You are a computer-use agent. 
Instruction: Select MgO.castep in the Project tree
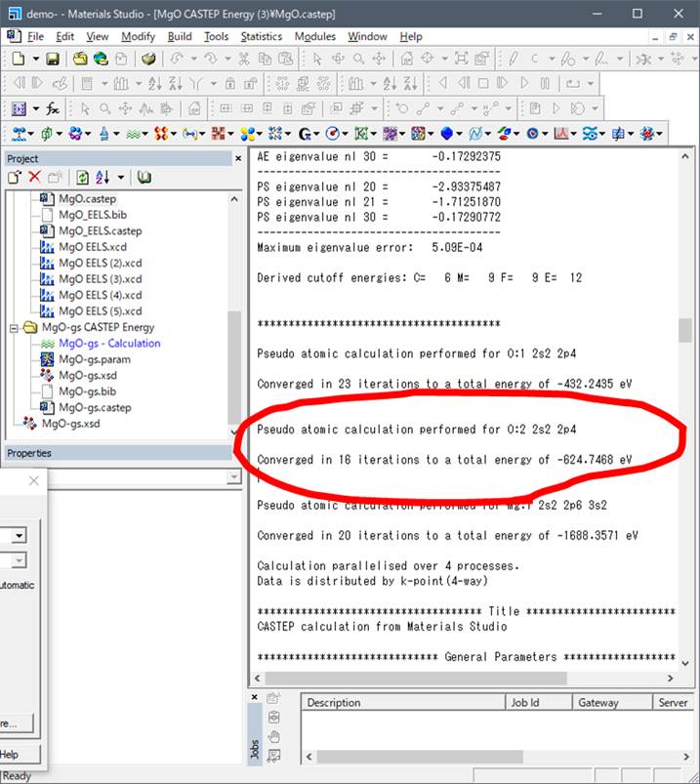tap(88, 199)
